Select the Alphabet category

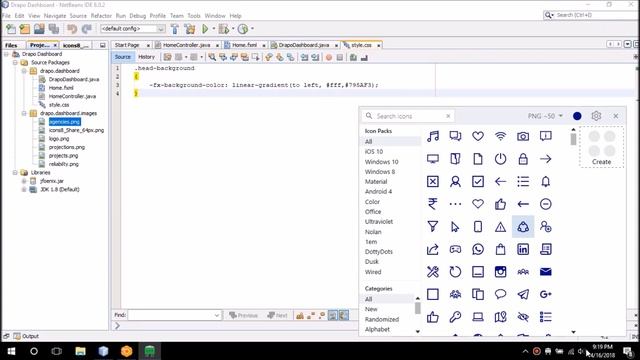pos(377,329)
